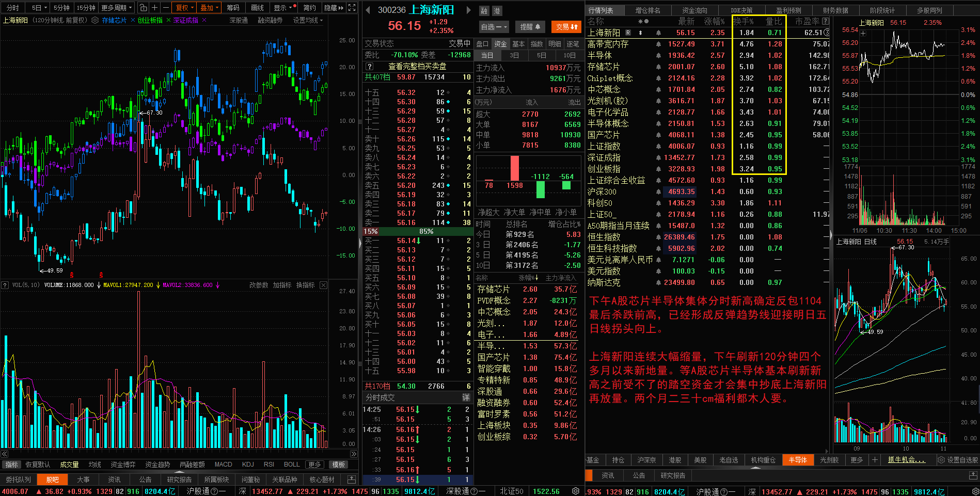The width and height of the screenshot is (980, 496).
Task: Open the 更多周期 dropdown
Action: (117, 8)
